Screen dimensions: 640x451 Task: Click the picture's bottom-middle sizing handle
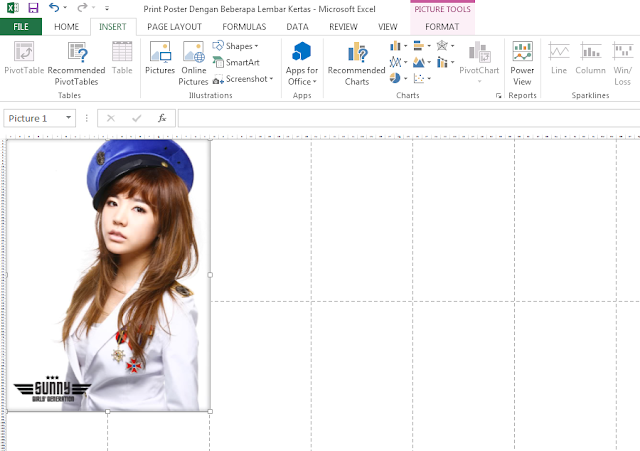pyautogui.click(x=108, y=411)
